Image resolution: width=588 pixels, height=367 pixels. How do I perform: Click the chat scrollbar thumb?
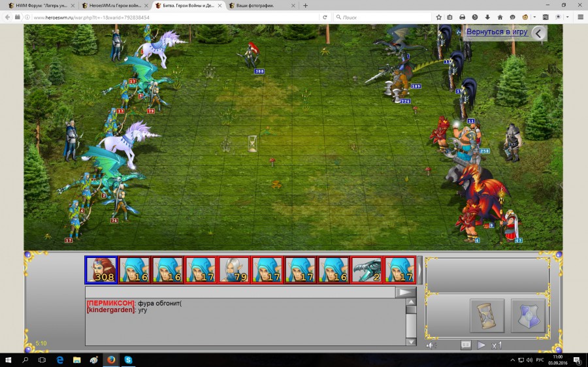(411, 310)
